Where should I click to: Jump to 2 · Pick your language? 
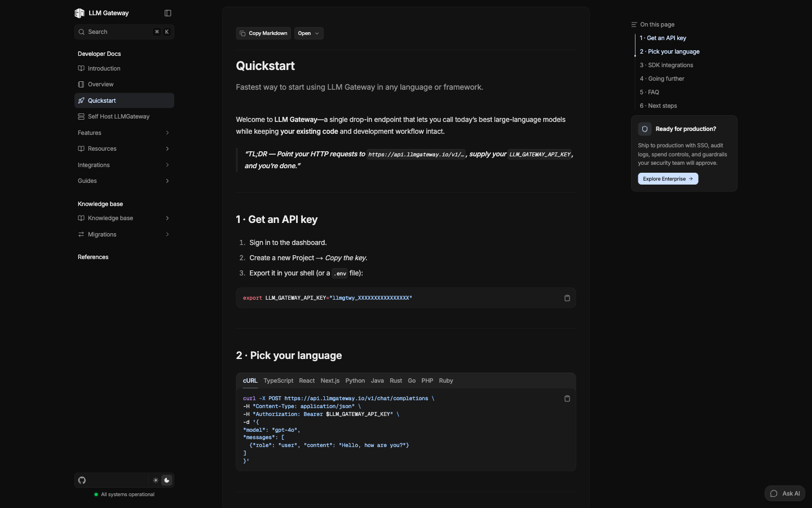coord(670,52)
